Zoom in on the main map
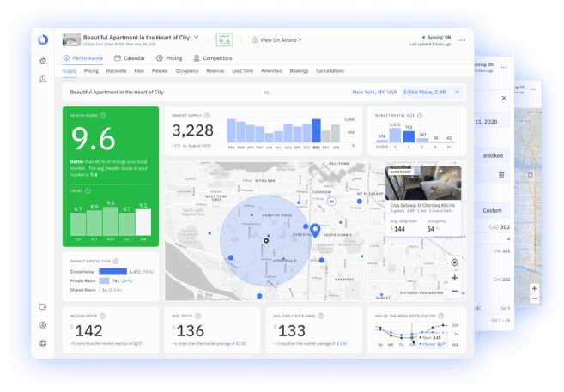Image resolution: width=564 pixels, height=392 pixels. [455, 278]
